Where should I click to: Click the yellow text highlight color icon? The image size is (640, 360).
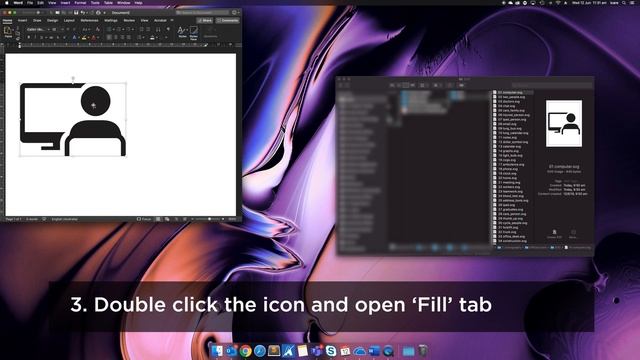pyautogui.click(x=84, y=37)
